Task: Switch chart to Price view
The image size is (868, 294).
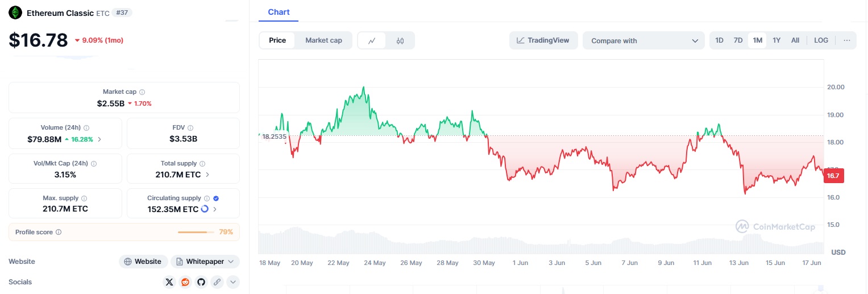Action: pyautogui.click(x=277, y=40)
